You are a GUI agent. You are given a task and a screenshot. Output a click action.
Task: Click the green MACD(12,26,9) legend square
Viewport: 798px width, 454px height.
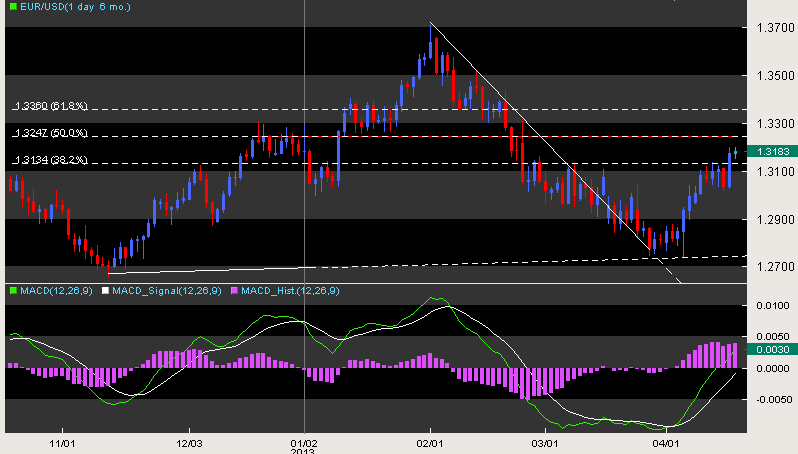click(13, 291)
